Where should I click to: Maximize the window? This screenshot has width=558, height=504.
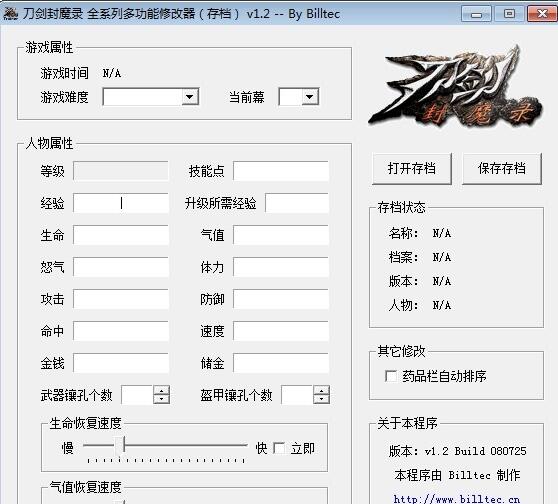pyautogui.click(x=509, y=14)
